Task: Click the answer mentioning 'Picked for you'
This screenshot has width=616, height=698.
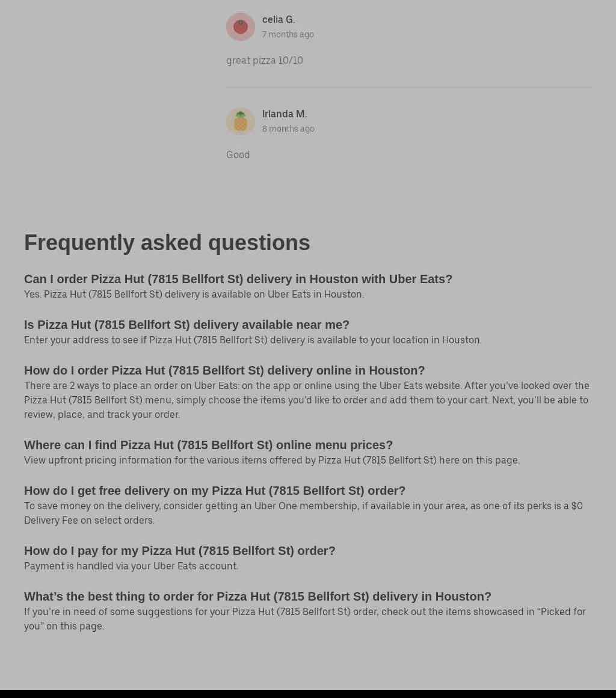Action: (304, 619)
